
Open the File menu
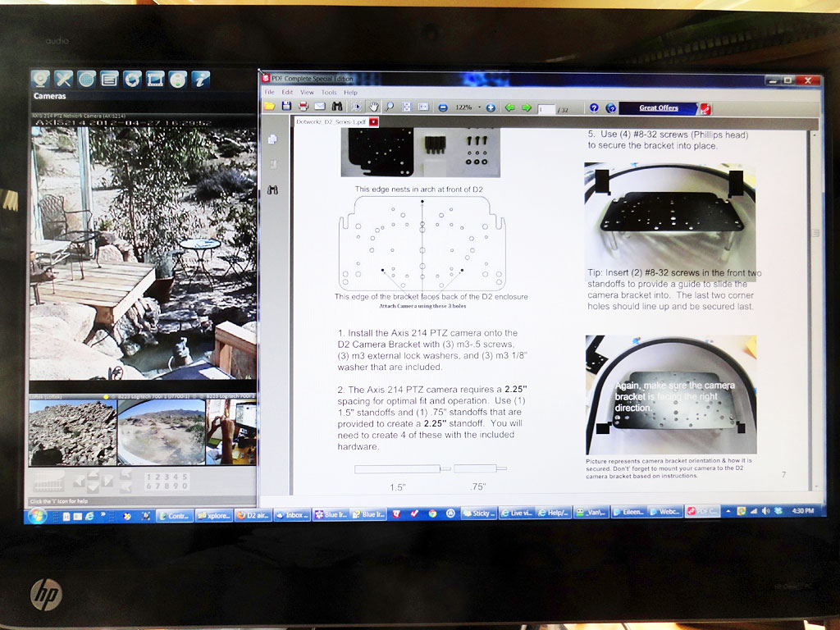(269, 93)
